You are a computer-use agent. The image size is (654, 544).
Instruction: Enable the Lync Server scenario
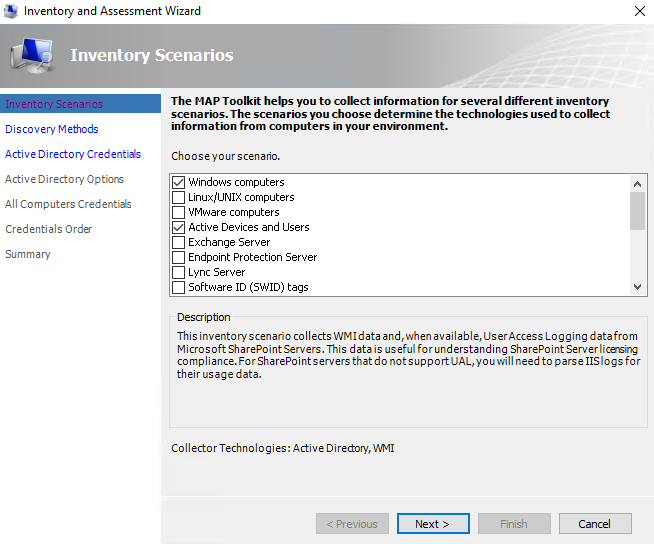[179, 273]
